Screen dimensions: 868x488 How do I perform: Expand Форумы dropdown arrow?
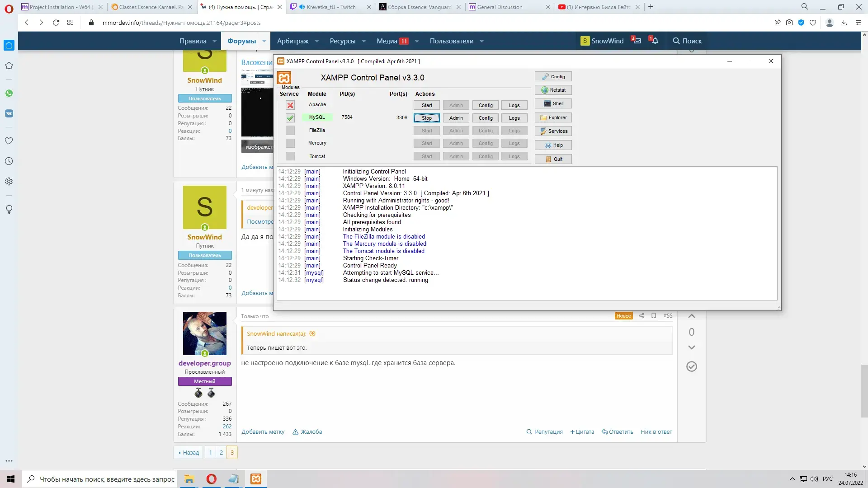tap(264, 41)
